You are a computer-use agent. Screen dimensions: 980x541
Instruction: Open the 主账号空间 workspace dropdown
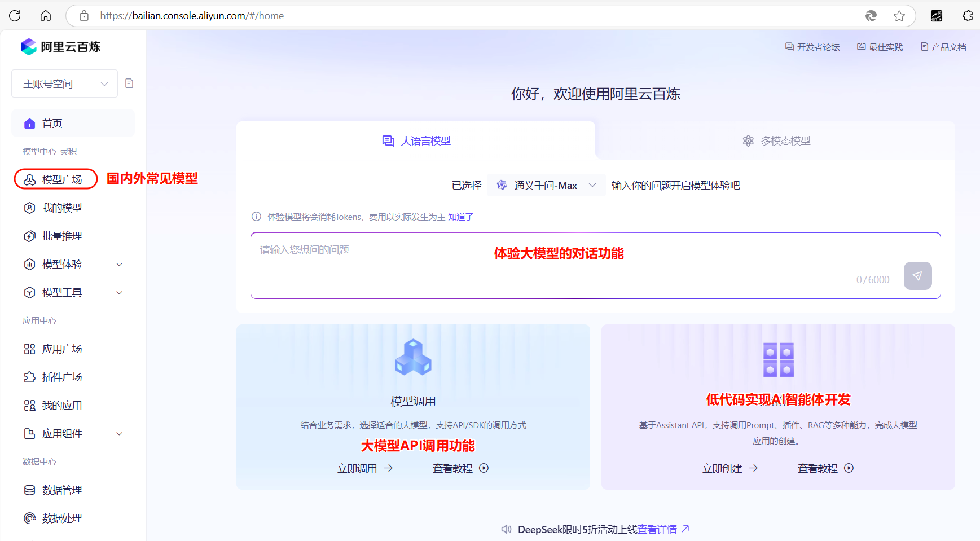64,84
